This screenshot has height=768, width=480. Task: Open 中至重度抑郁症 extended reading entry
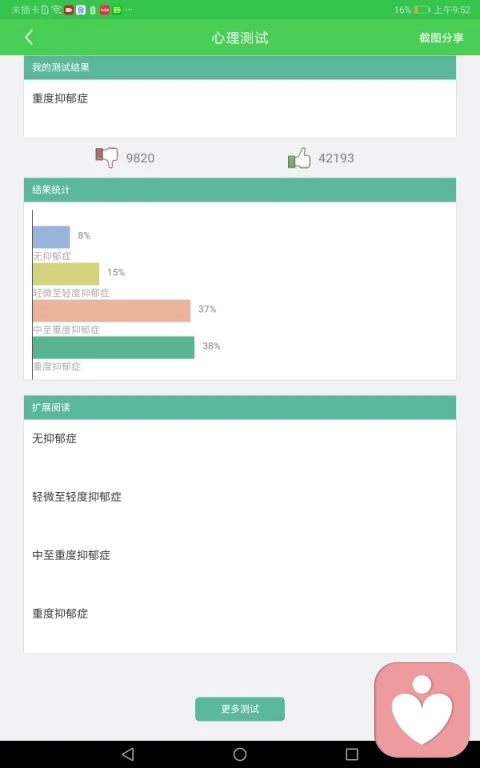point(72,555)
